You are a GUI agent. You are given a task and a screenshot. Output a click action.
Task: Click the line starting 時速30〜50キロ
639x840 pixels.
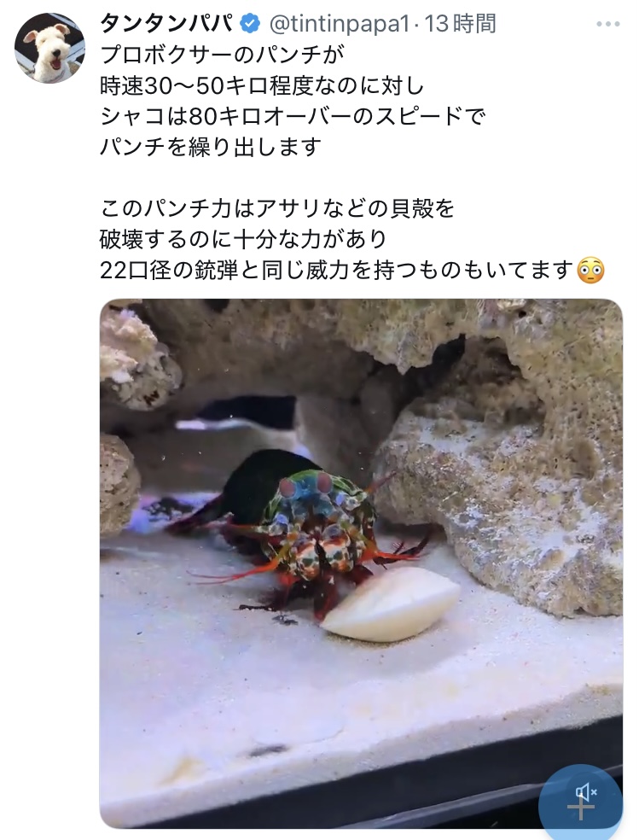pyautogui.click(x=262, y=85)
